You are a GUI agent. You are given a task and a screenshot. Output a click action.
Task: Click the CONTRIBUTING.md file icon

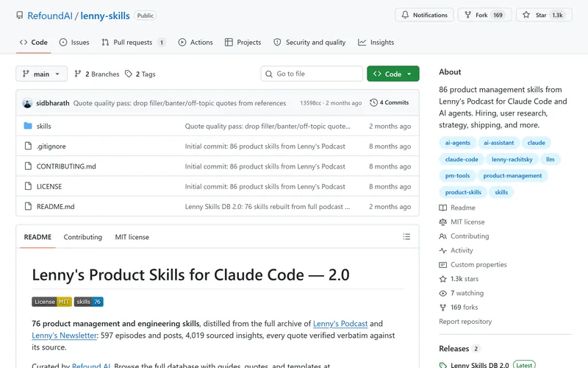[28, 166]
